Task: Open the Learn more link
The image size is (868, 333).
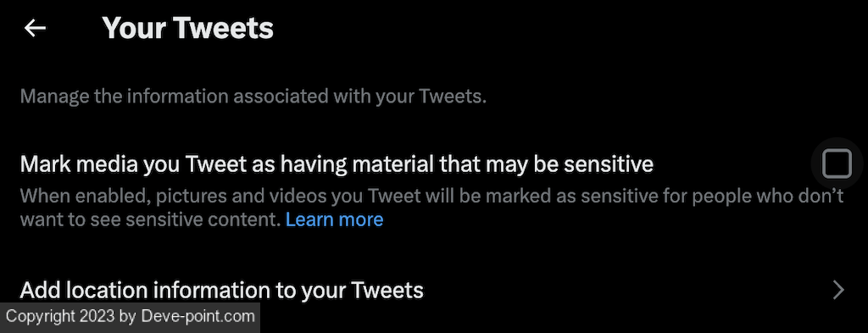Action: point(334,219)
